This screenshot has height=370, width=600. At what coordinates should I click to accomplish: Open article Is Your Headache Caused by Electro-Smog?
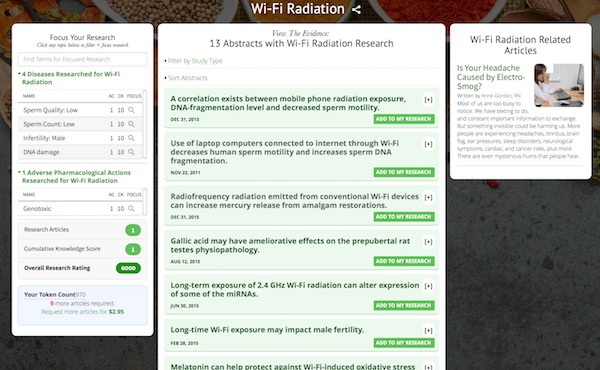(491, 77)
